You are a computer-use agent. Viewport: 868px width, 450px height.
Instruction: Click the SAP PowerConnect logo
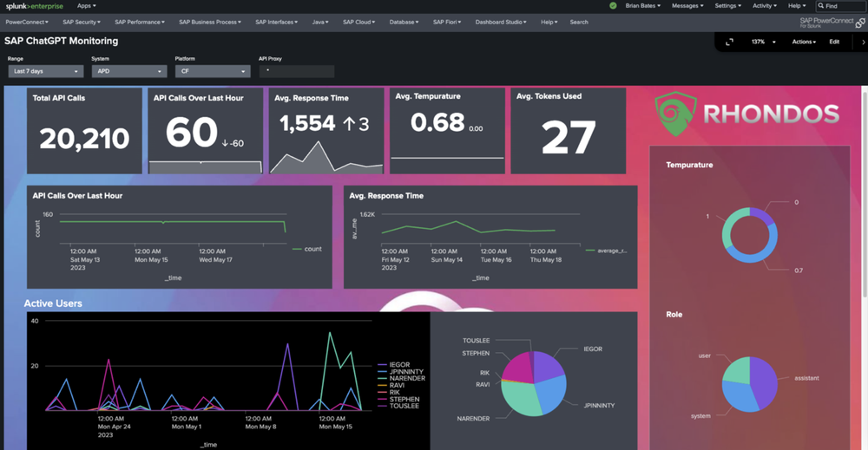click(832, 23)
